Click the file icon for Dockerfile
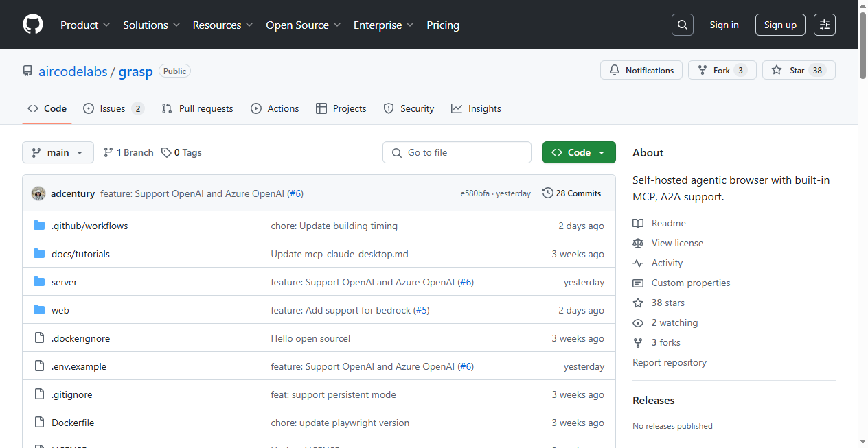The image size is (868, 448). click(39, 423)
